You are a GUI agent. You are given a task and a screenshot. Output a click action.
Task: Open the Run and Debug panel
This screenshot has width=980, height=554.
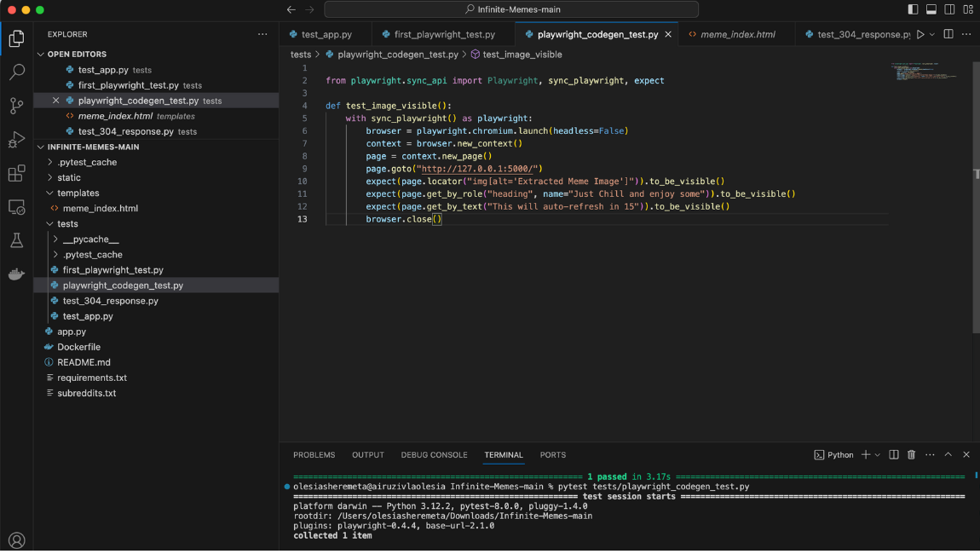[x=16, y=140]
